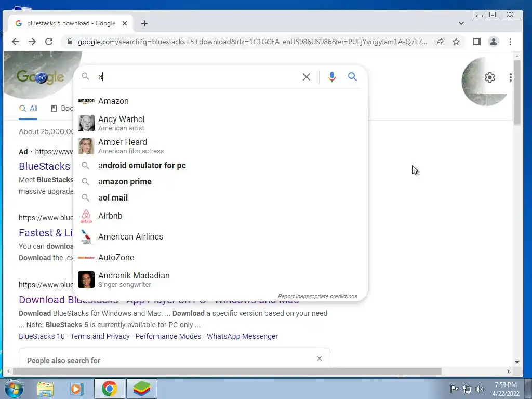This screenshot has width=532, height=399.
Task: Go to Google home via the logo
Action: point(40,77)
